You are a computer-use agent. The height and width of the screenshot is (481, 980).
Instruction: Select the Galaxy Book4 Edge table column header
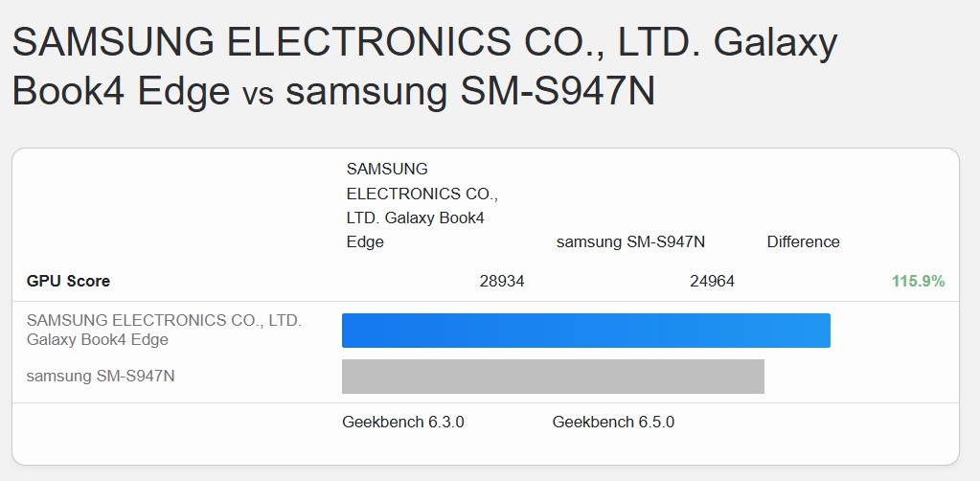[x=422, y=205]
